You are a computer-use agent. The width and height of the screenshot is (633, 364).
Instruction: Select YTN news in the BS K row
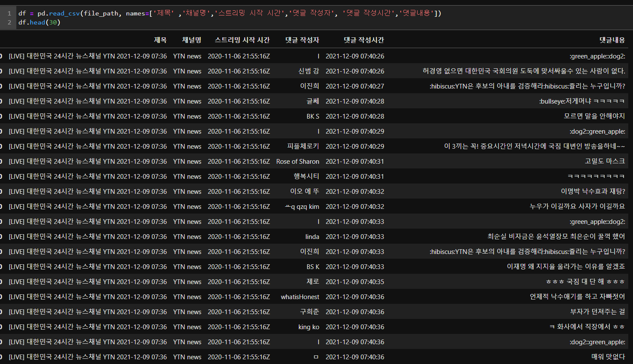(187, 266)
